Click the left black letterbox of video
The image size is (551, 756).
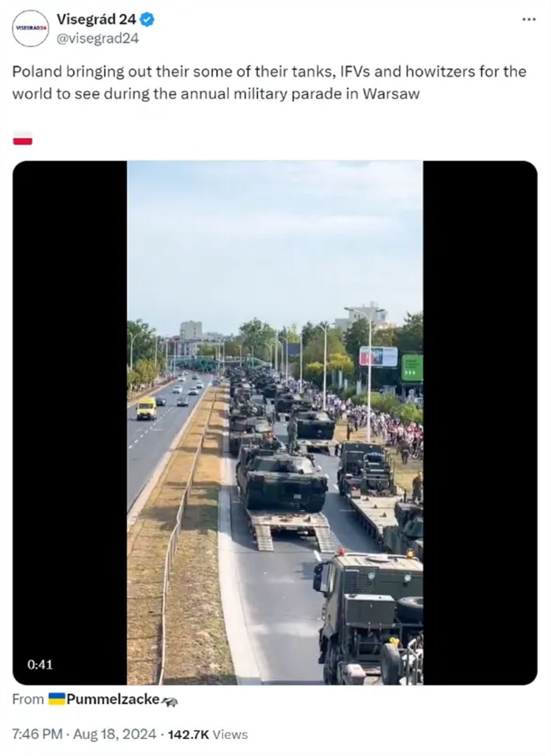point(70,423)
